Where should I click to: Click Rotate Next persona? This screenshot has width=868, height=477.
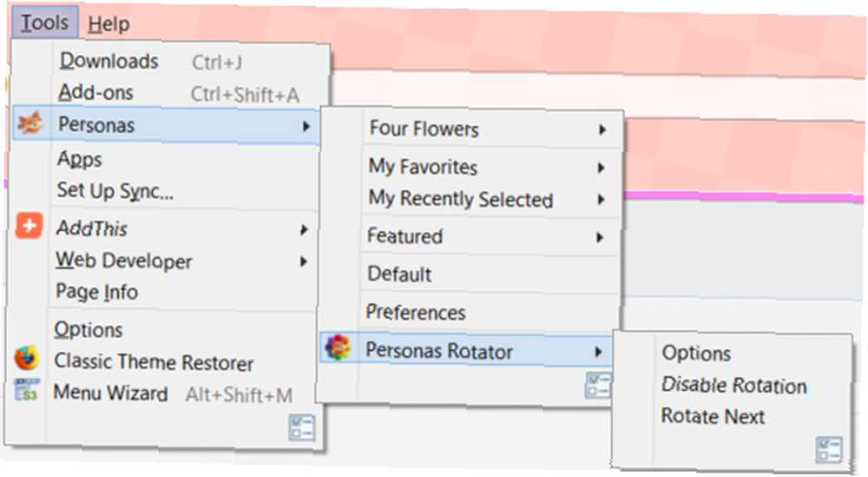713,416
